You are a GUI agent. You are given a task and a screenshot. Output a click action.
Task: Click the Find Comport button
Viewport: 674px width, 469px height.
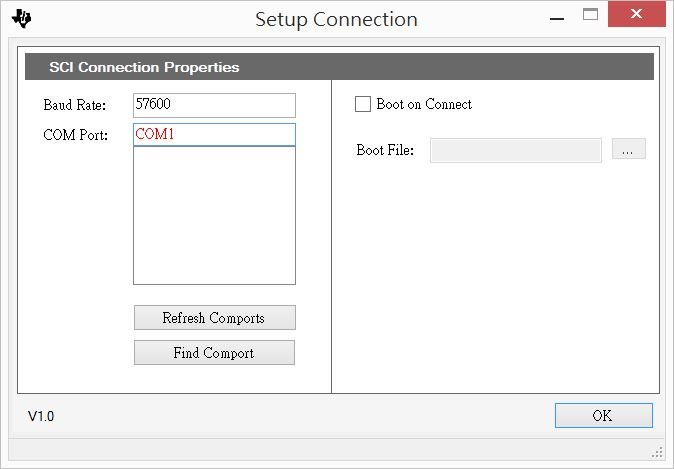214,353
